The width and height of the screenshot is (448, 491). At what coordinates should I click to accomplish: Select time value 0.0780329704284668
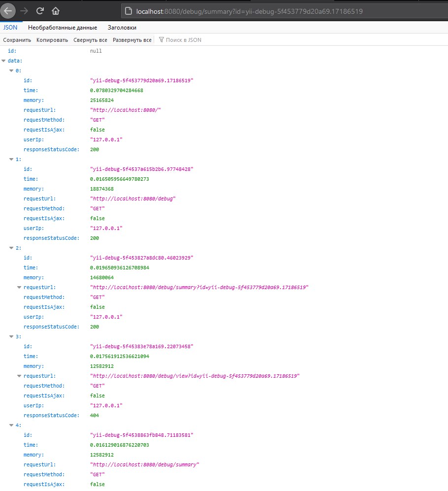pos(117,91)
